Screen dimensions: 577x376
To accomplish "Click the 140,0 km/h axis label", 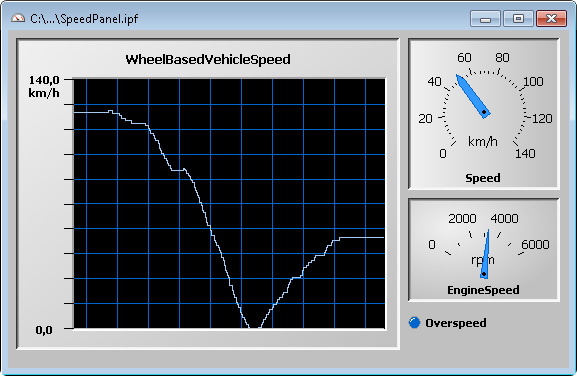I will pos(44,86).
